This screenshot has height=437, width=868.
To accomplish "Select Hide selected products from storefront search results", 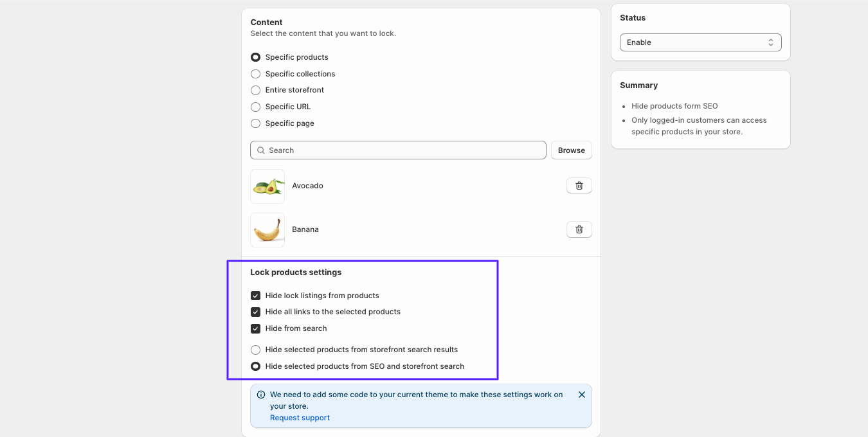I will (256, 350).
